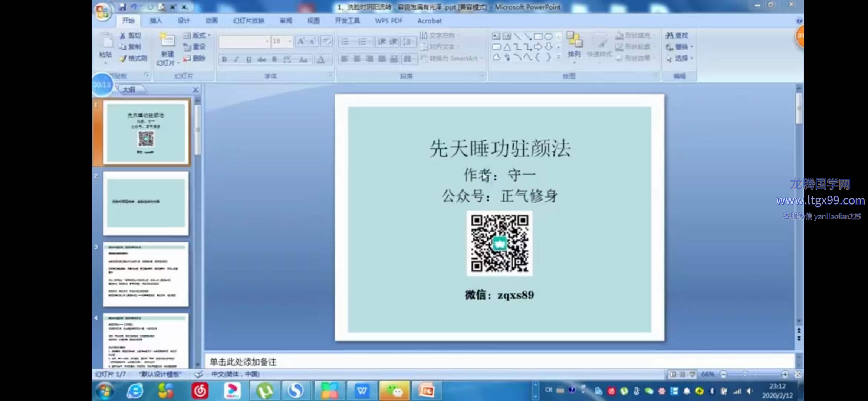Open the Select (选择) dropdown
This screenshot has height=401, width=868.
click(680, 58)
